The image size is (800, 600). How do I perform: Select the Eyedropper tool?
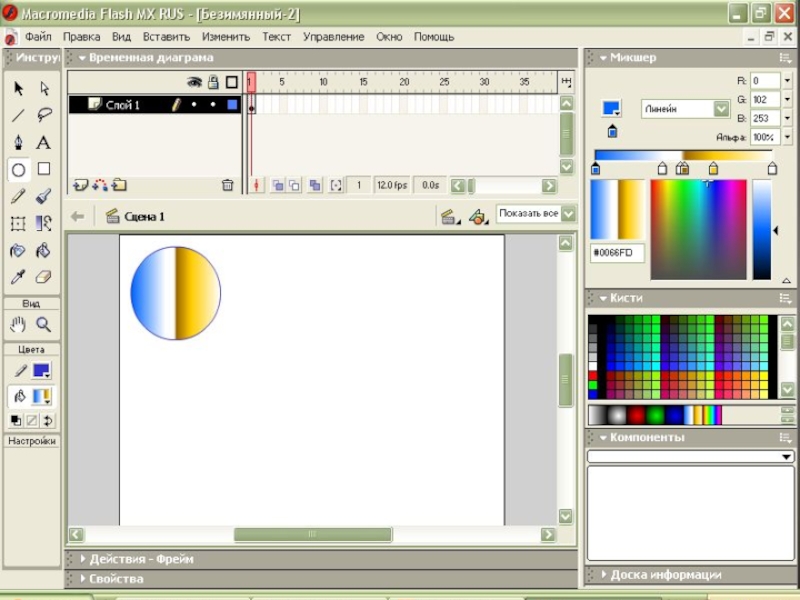pyautogui.click(x=18, y=277)
